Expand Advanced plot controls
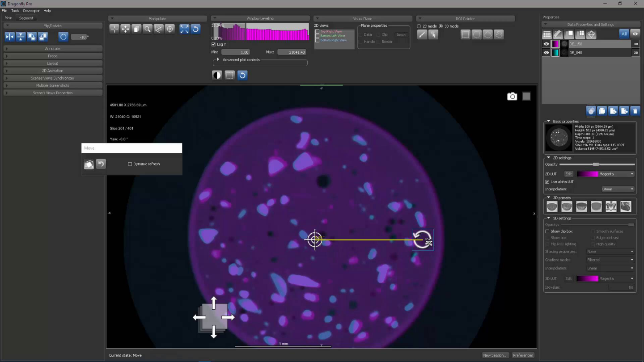644x362 pixels. click(218, 59)
